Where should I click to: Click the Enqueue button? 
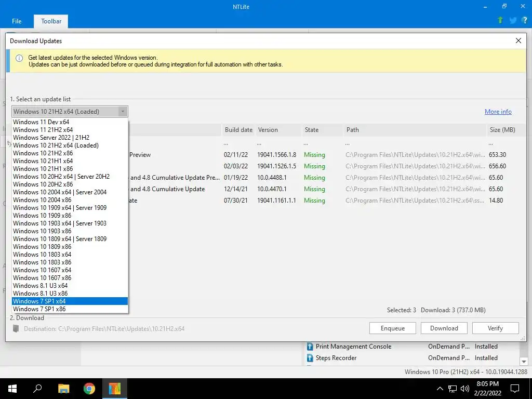393,328
